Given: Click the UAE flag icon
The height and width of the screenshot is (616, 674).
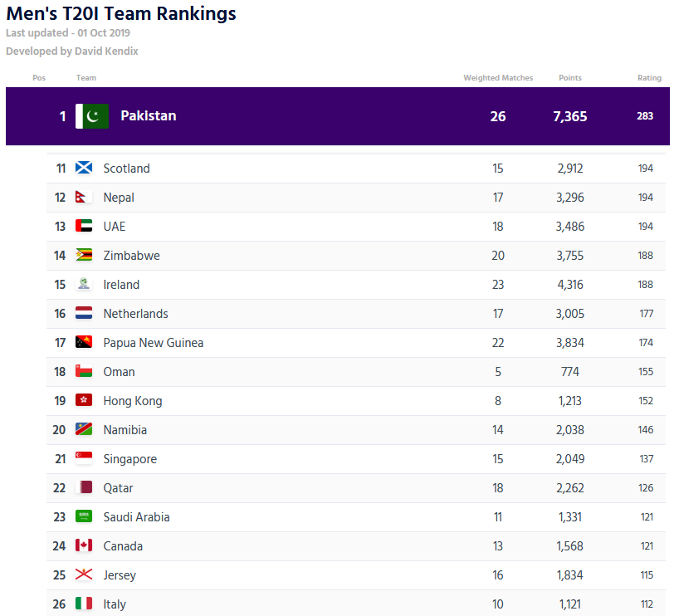Looking at the screenshot, I should [x=84, y=226].
